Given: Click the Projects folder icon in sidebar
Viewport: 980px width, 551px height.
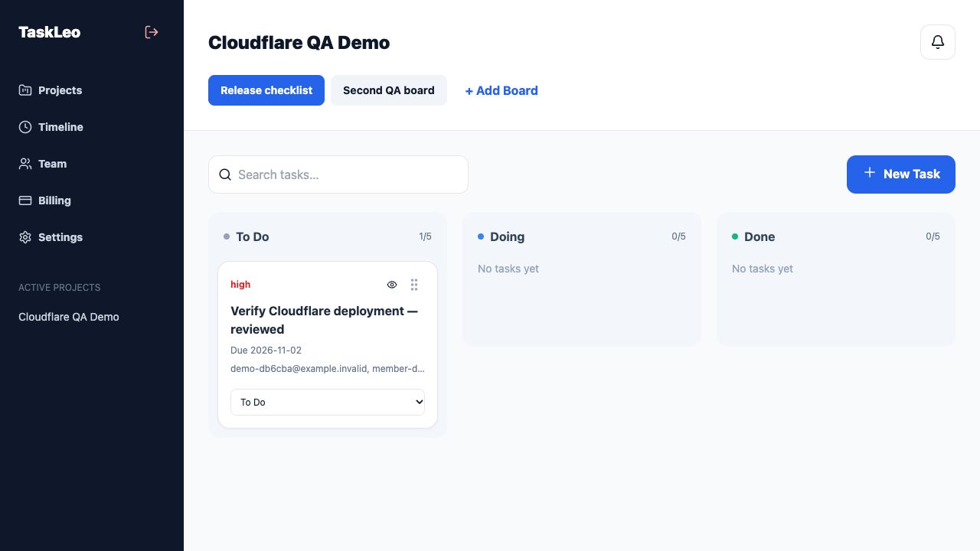Looking at the screenshot, I should click(x=25, y=90).
